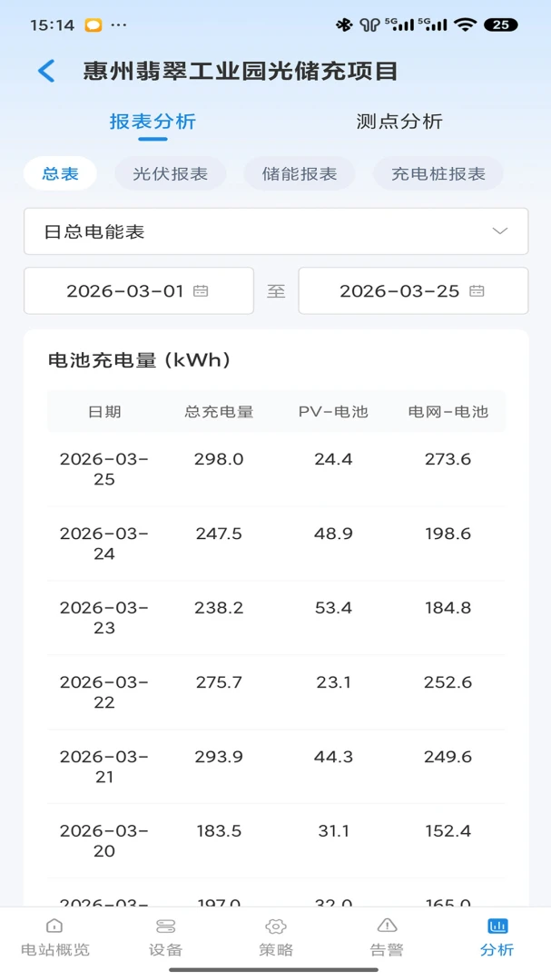Select the 总表 filter chip
Viewport: 551px width, 980px height.
coord(61,173)
